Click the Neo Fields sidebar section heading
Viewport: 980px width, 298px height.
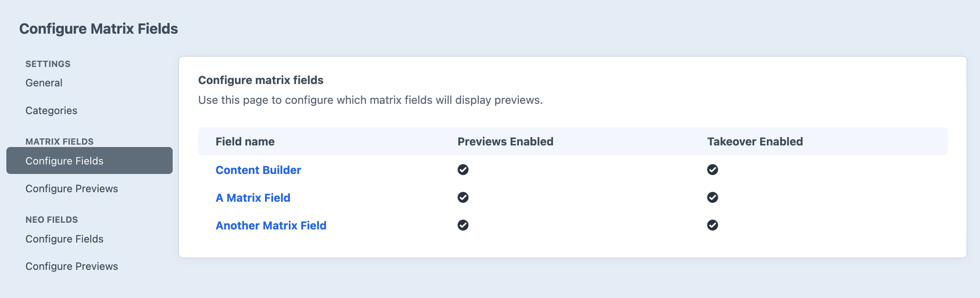(x=51, y=220)
